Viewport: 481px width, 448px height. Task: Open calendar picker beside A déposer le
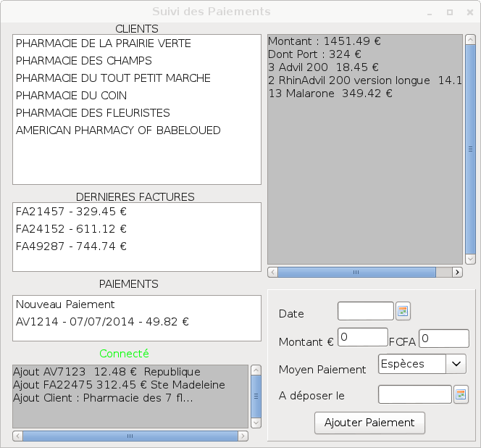click(461, 394)
